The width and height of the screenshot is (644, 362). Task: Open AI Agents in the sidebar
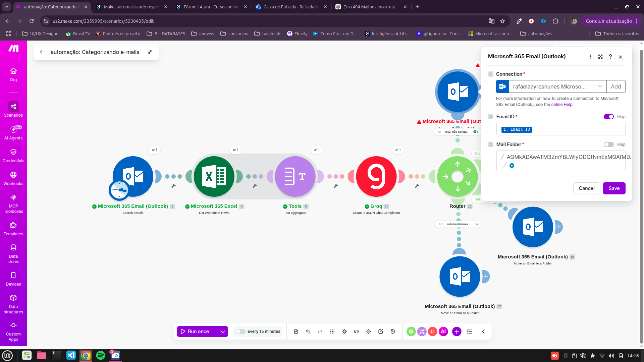13,133
